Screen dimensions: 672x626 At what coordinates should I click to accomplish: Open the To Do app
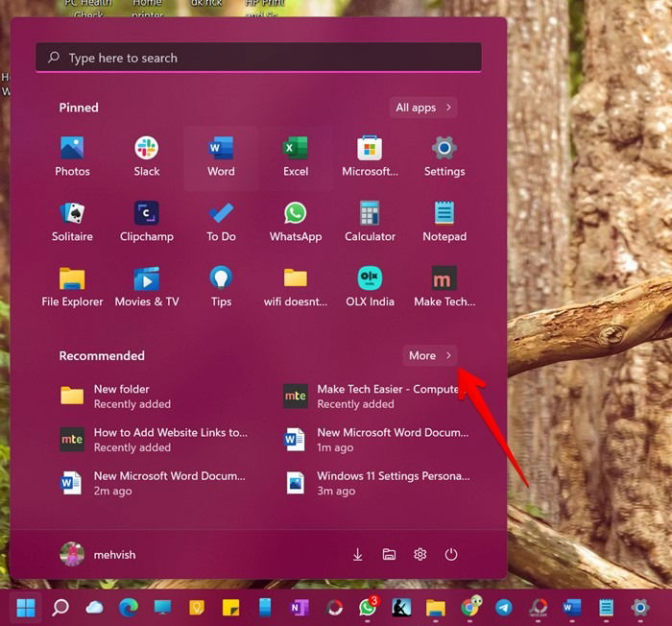pos(221,222)
